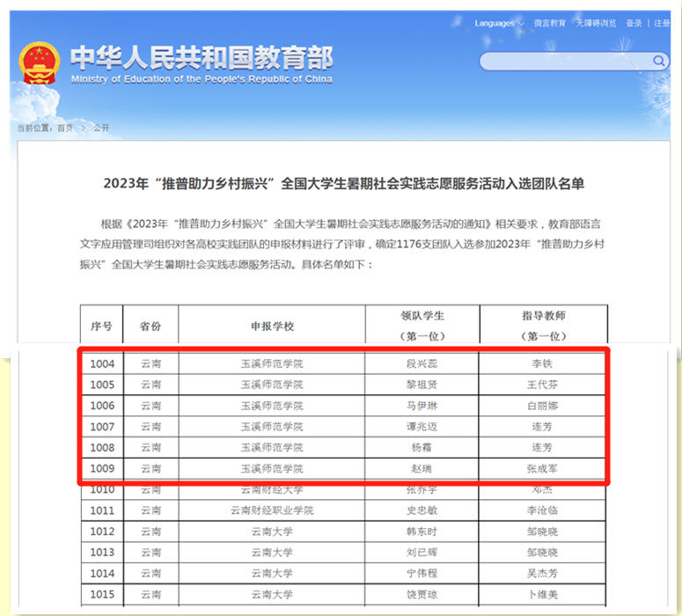Open 无障碍浏览 accessibility mode
The image size is (682, 616).
tap(598, 24)
